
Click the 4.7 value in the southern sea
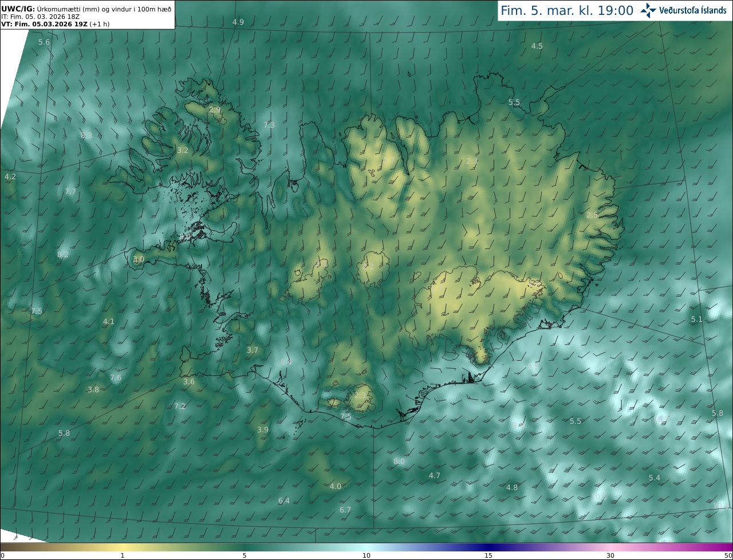coord(435,475)
